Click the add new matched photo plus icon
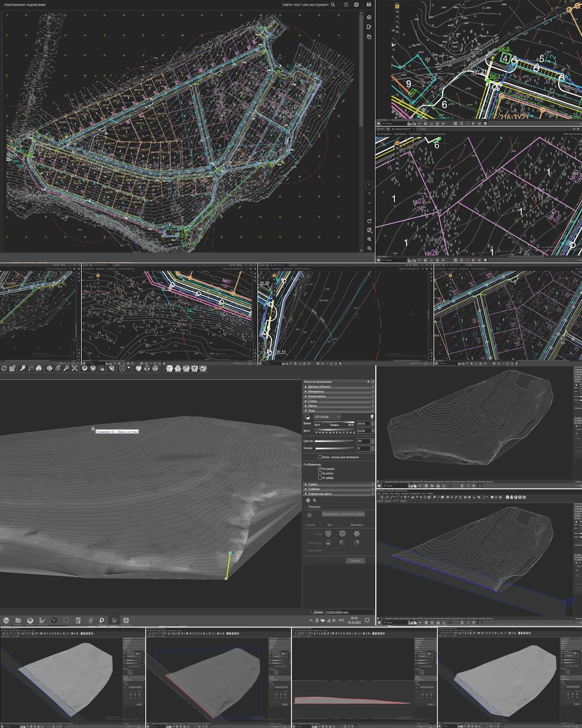582x728 pixels. (308, 500)
